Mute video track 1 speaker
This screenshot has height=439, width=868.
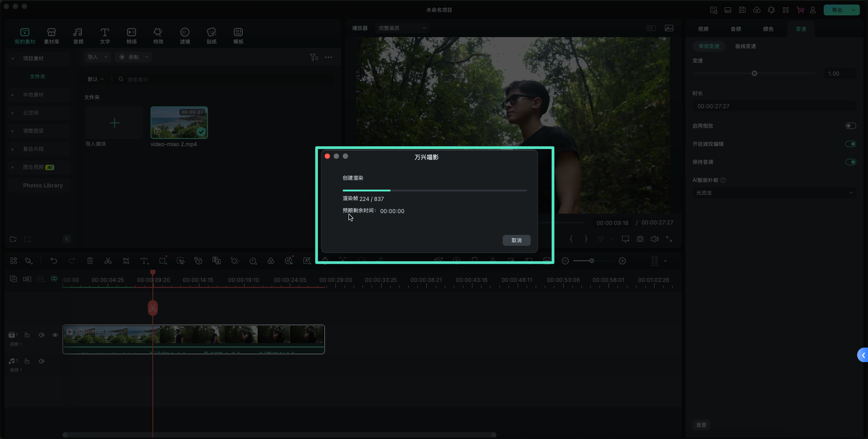(x=42, y=335)
